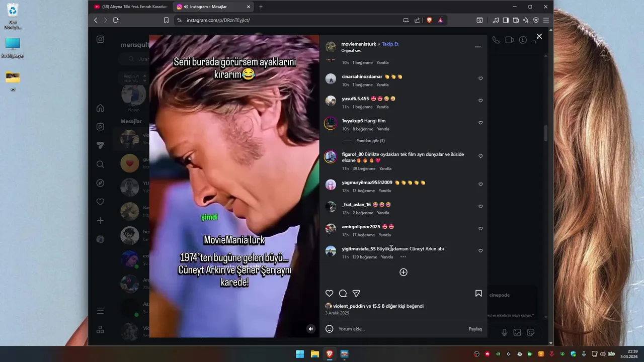Open Search magnifier in the Instagram sidebar

(x=100, y=164)
